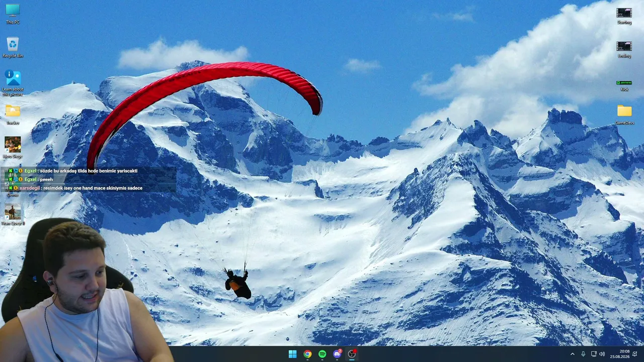Image resolution: width=644 pixels, height=362 pixels.
Task: Open Google Chrome from the taskbar
Action: (x=307, y=354)
